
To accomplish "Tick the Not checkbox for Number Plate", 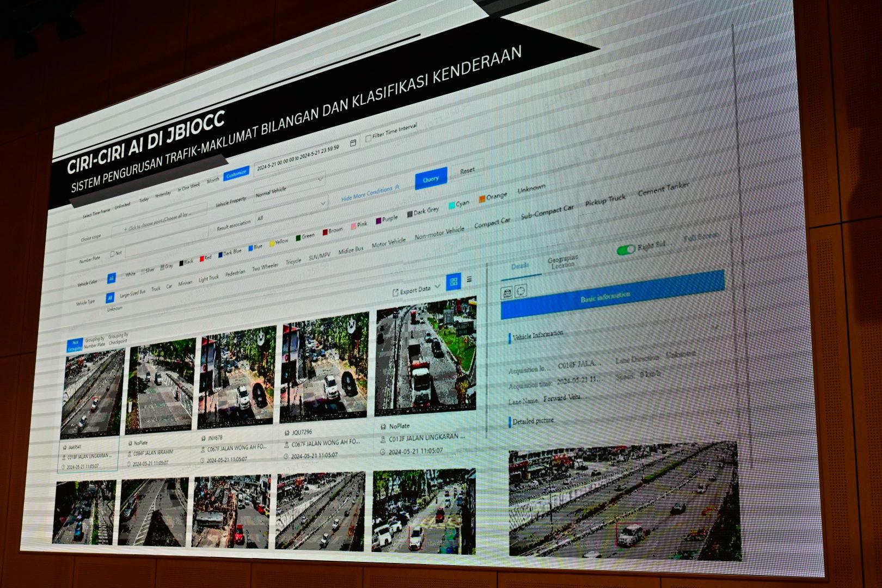I will coord(112,254).
